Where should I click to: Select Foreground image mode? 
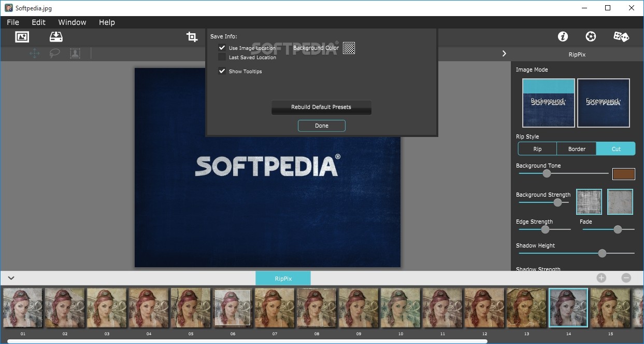(604, 103)
